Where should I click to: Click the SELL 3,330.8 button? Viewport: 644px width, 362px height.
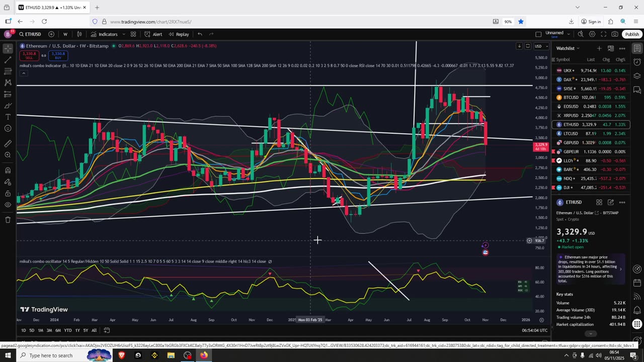click(x=29, y=55)
